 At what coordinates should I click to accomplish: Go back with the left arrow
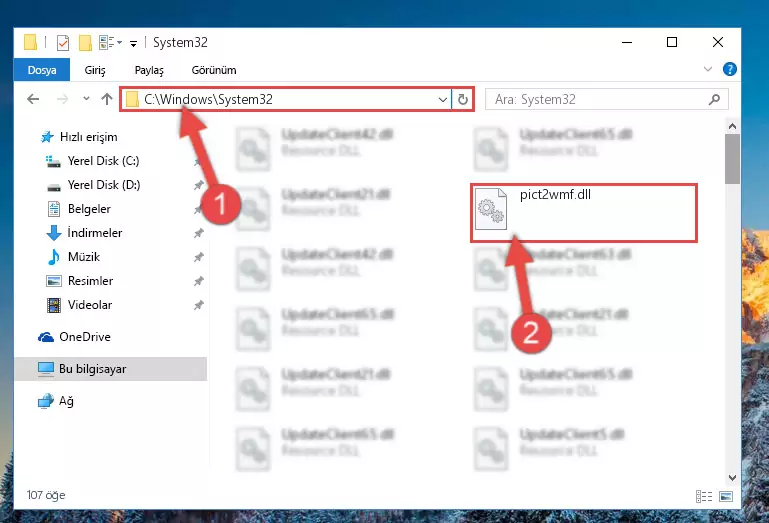point(33,99)
